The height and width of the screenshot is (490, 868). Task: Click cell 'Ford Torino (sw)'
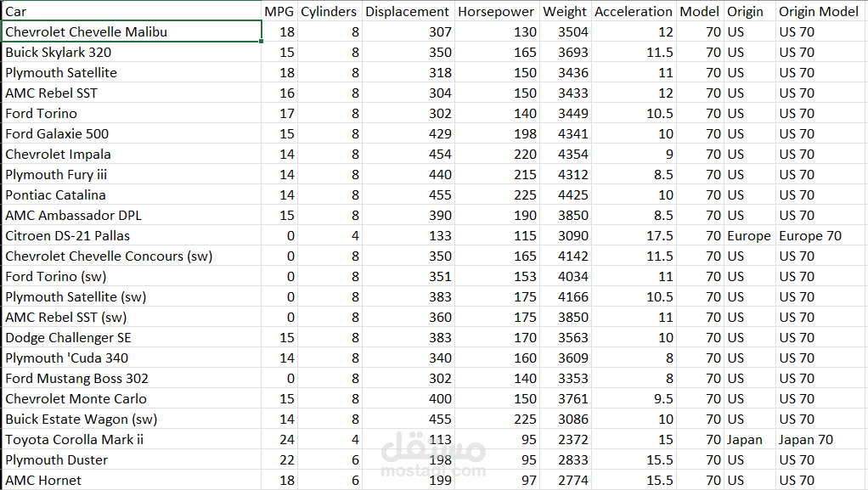132,276
